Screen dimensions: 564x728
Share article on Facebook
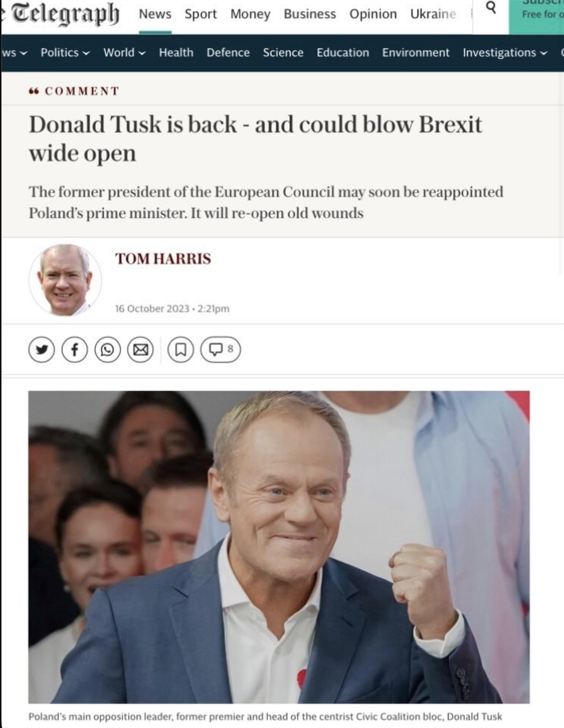click(75, 349)
